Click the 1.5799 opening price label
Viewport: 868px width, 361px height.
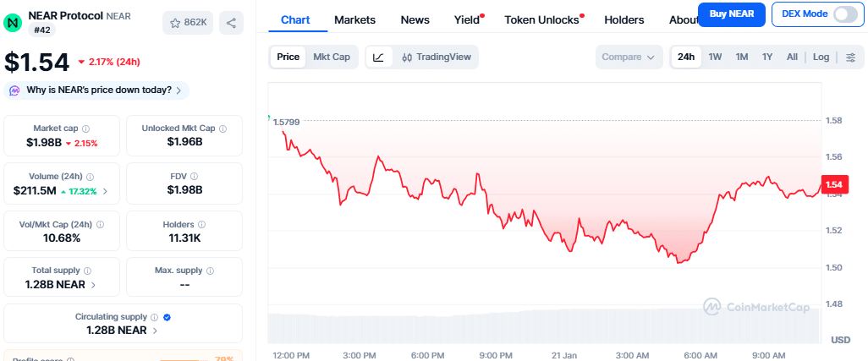click(287, 122)
